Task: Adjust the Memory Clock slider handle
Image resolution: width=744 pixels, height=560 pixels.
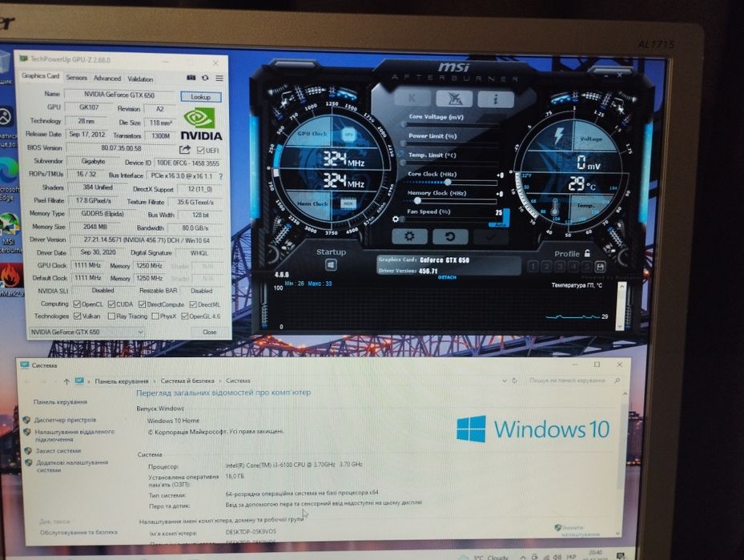Action: click(x=417, y=201)
